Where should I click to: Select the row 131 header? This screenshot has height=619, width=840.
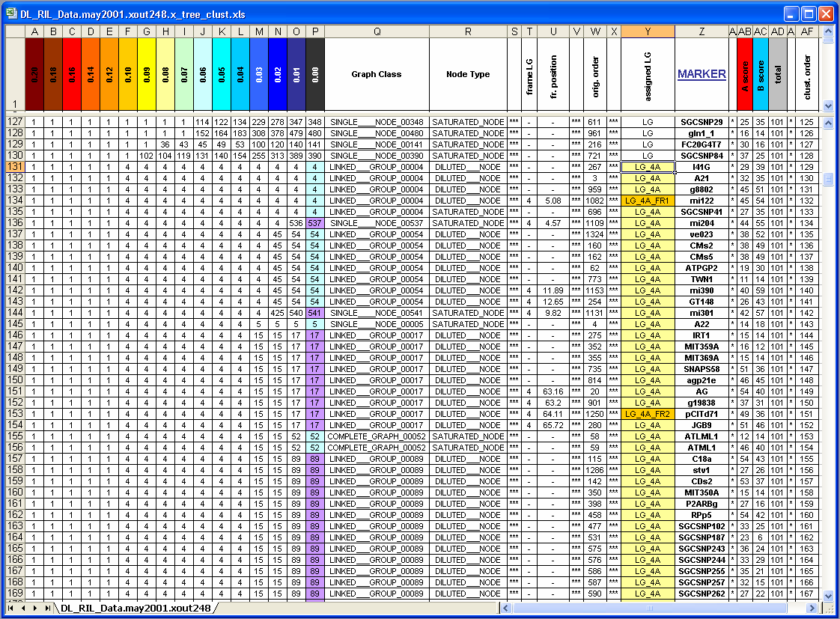pos(15,167)
